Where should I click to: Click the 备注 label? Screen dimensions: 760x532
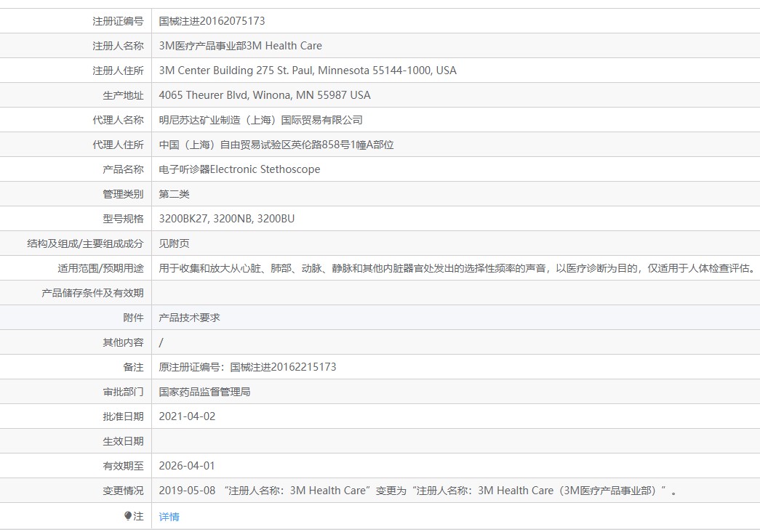(x=133, y=367)
